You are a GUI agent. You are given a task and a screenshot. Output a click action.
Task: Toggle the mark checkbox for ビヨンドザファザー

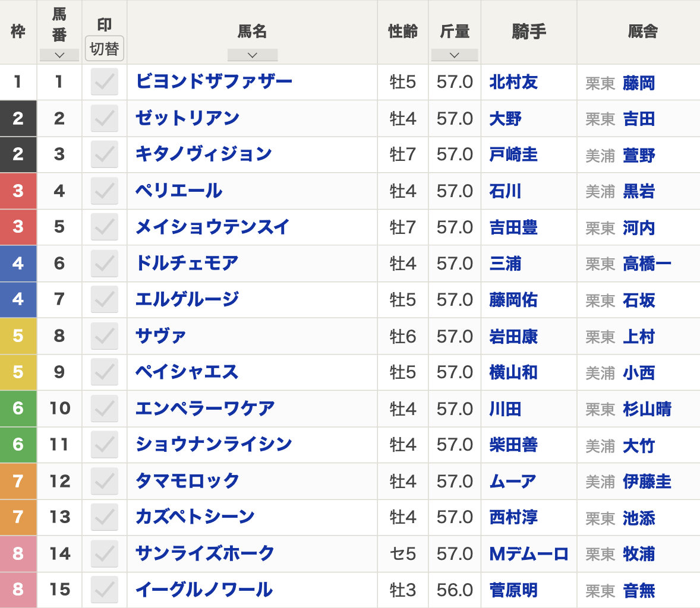click(105, 81)
